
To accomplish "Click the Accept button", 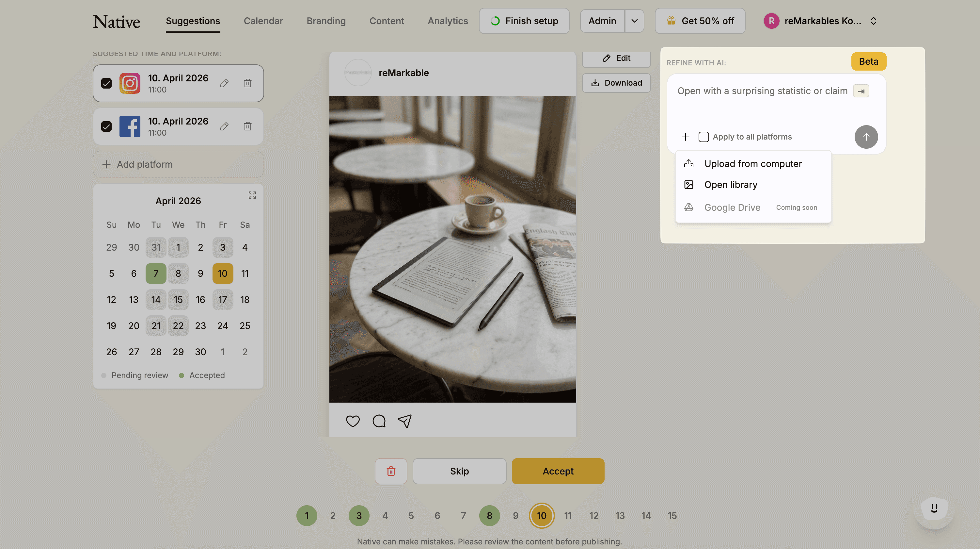I will point(558,471).
